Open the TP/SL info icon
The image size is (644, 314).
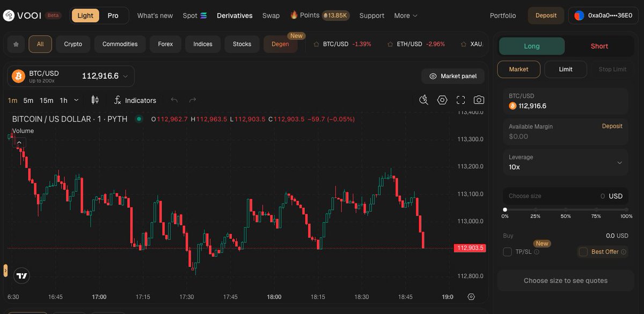click(537, 252)
